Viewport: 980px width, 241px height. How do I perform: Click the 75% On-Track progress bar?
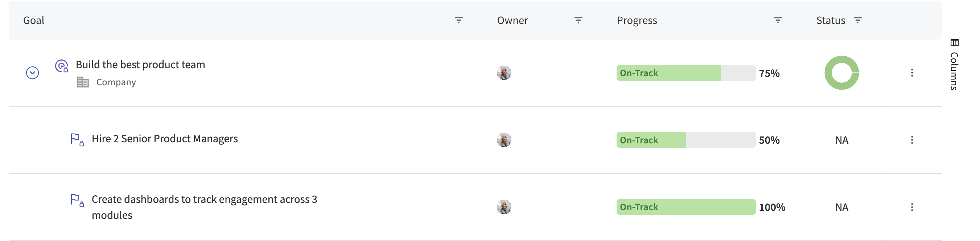click(x=685, y=73)
